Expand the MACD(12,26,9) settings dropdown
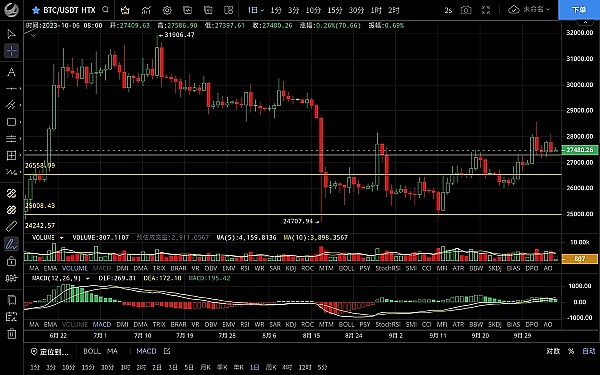 [88, 279]
